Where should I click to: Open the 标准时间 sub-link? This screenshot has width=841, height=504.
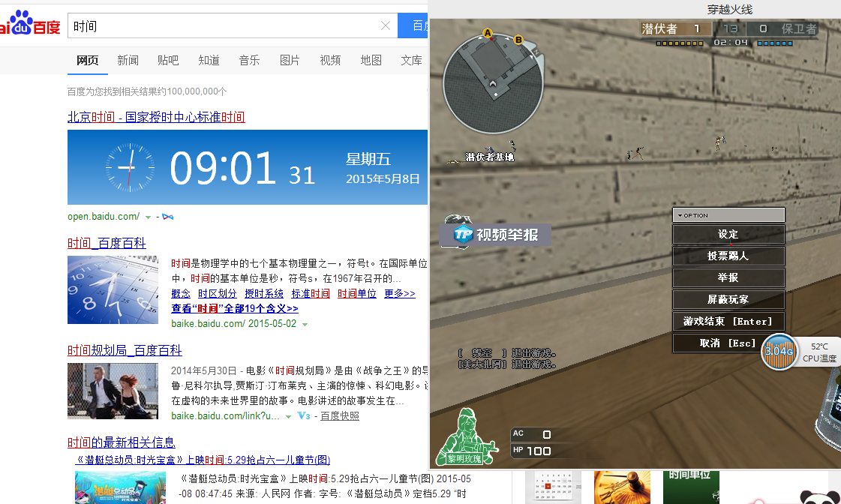pyautogui.click(x=311, y=294)
